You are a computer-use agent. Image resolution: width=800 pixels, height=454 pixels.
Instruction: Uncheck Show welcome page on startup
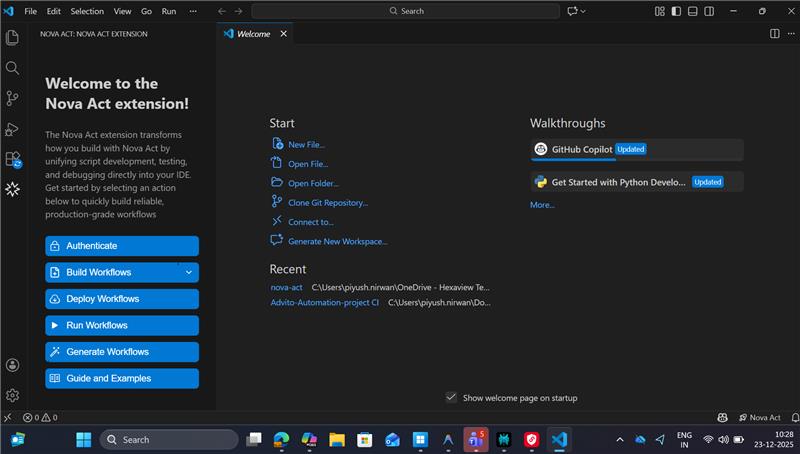coord(451,397)
